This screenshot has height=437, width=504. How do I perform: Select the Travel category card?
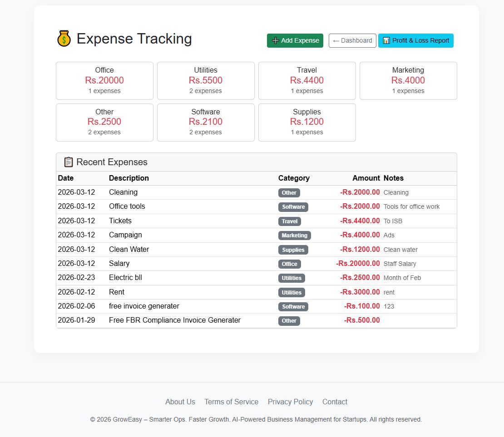point(307,81)
